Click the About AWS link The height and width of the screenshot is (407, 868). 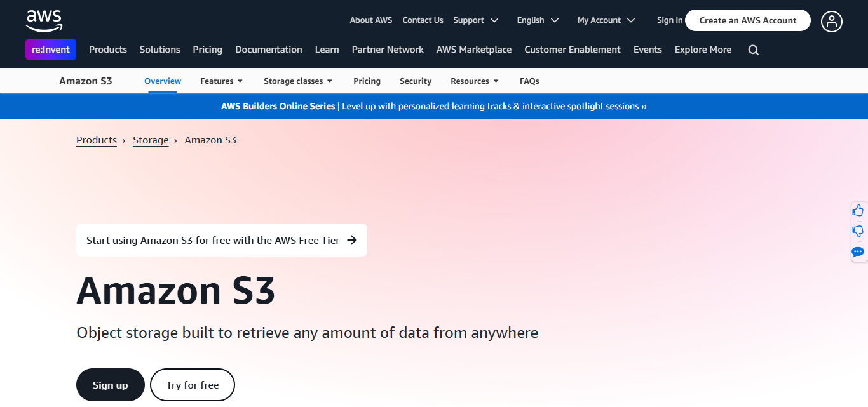click(x=371, y=20)
